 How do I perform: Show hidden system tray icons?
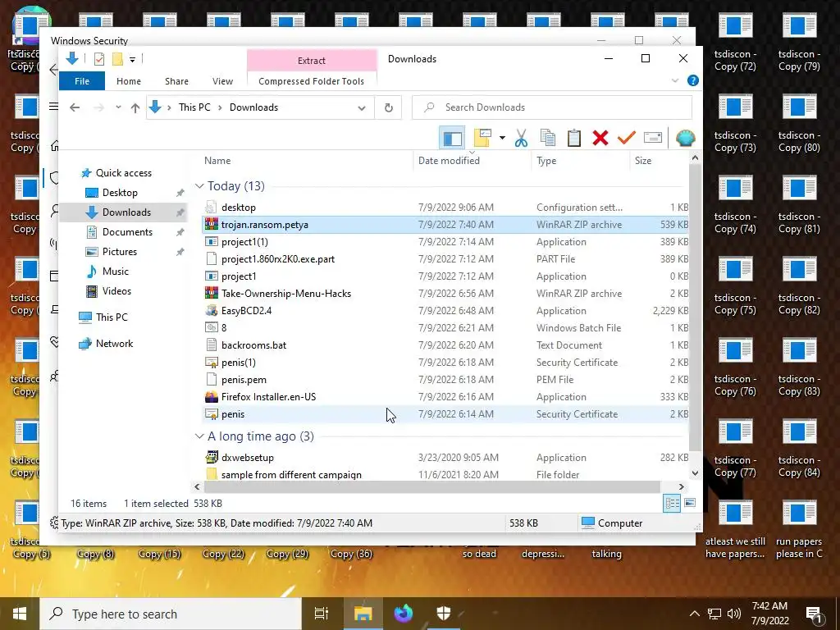pyautogui.click(x=694, y=614)
